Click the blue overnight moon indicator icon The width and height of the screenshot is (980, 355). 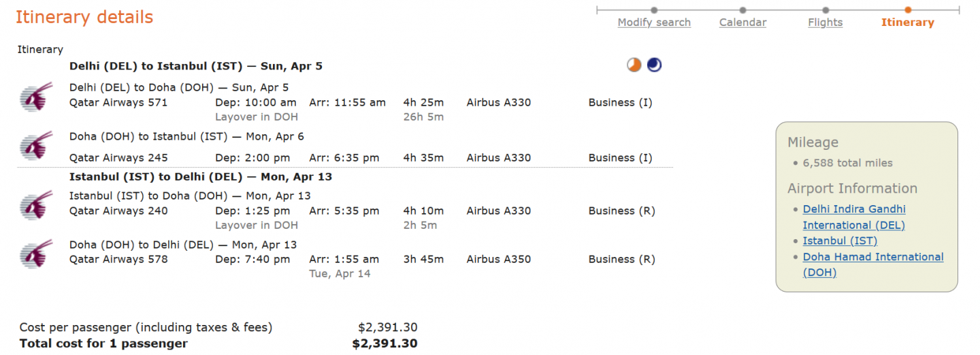tap(654, 65)
